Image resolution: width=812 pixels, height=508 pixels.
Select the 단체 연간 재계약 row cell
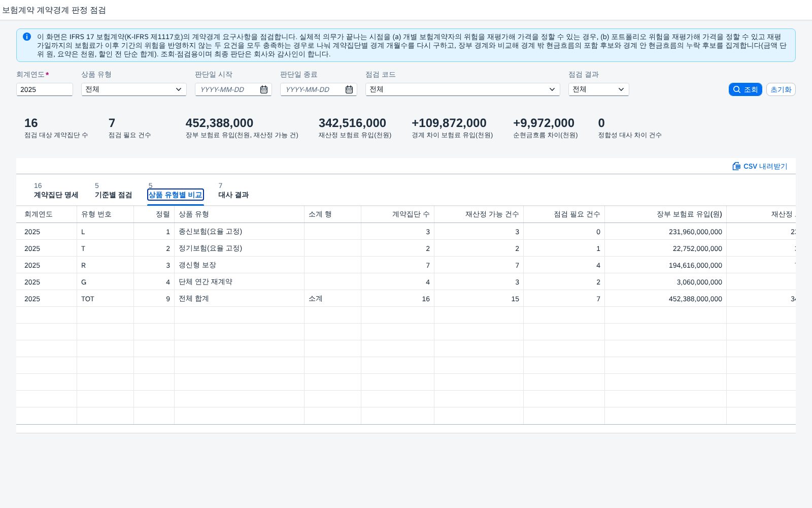point(239,282)
